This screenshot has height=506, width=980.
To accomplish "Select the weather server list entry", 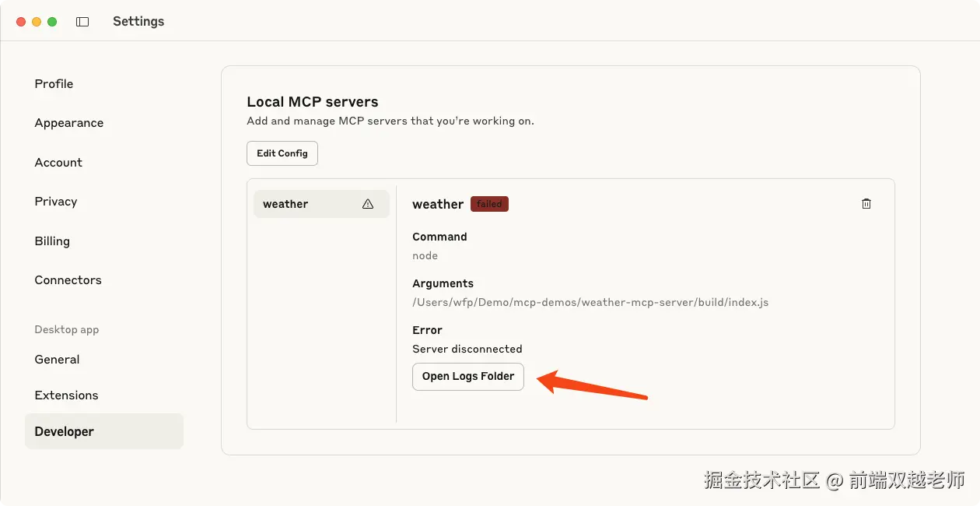I will [321, 204].
